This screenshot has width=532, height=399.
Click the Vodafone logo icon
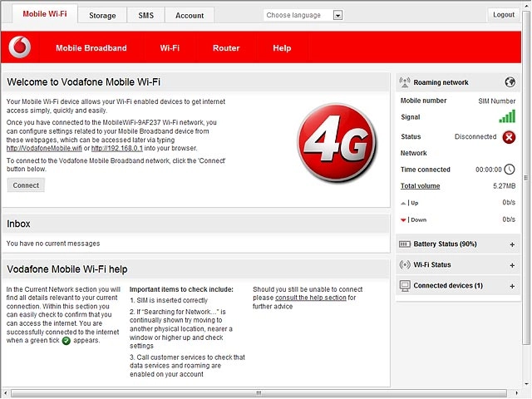tap(20, 47)
